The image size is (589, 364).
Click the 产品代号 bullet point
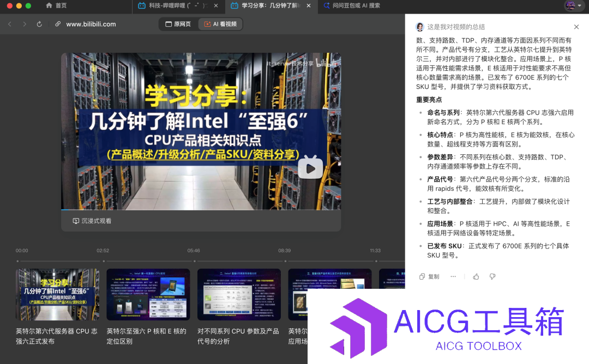[498, 184]
